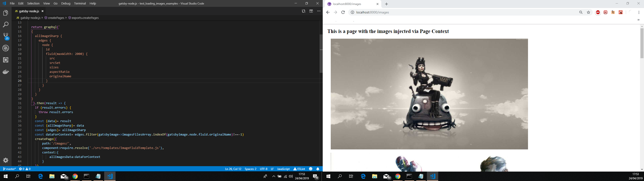The image size is (644, 181).
Task: Open the Docker view in activity bar
Action: pyautogui.click(x=5, y=72)
